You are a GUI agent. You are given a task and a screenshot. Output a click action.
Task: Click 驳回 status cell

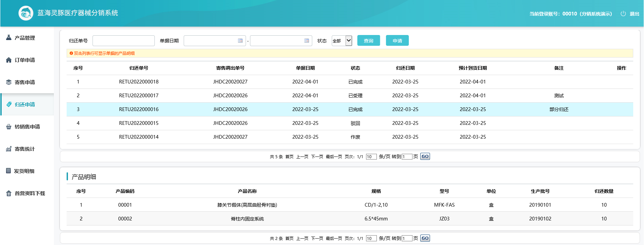[x=355, y=123]
